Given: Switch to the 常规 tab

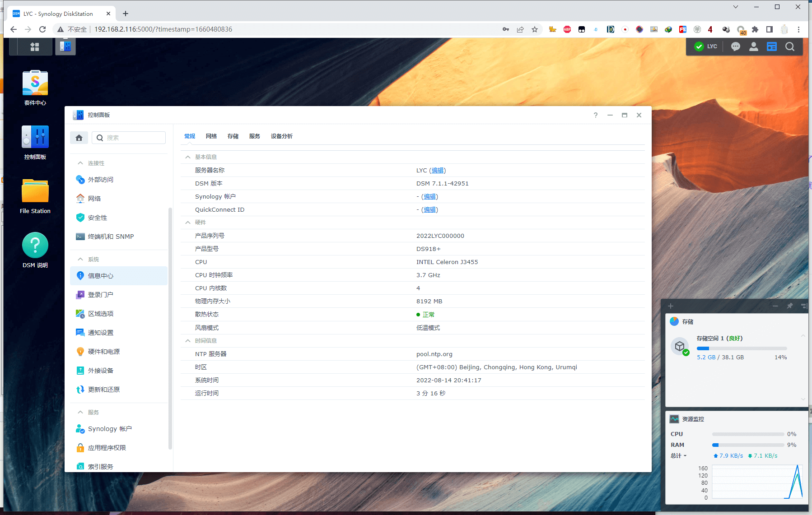Looking at the screenshot, I should point(190,136).
